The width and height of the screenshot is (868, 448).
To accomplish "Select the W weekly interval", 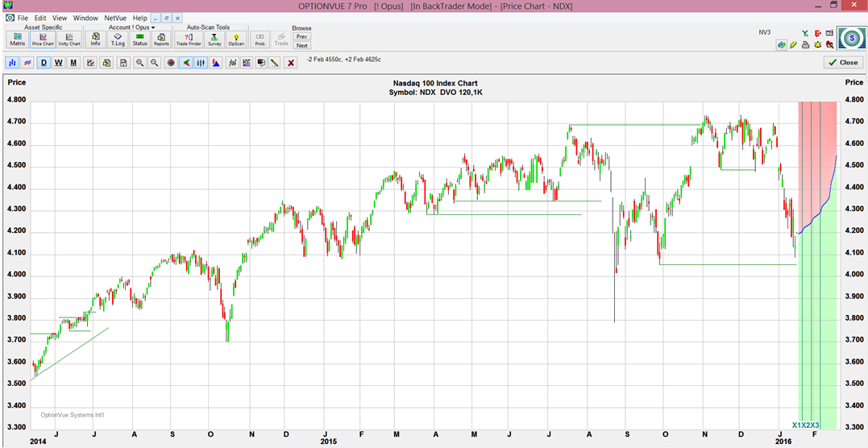I will coord(59,63).
